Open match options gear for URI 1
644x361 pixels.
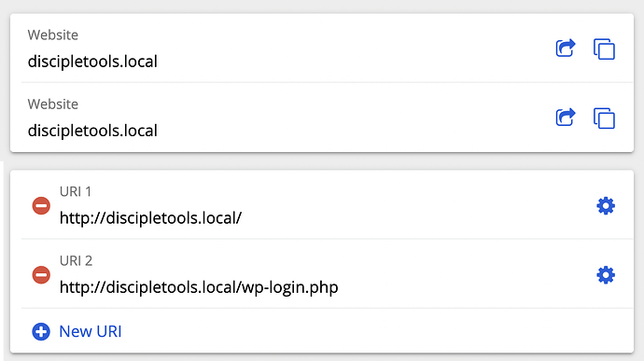click(606, 206)
